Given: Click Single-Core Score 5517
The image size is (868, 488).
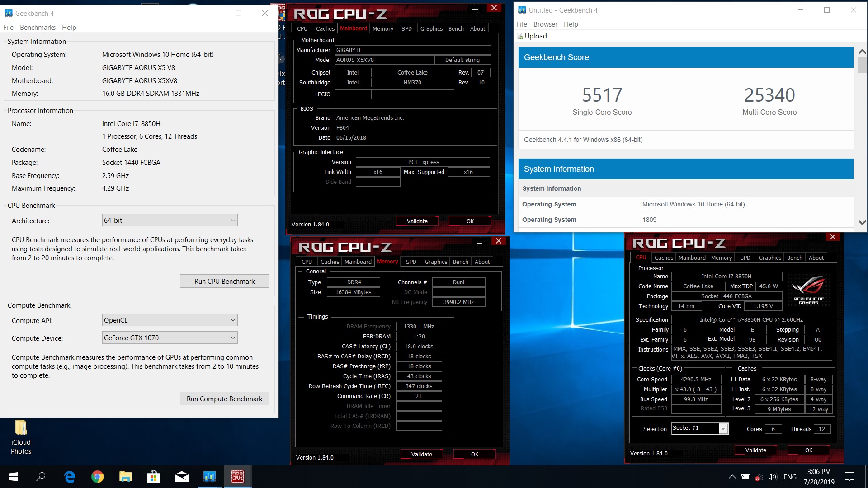Looking at the screenshot, I should tap(602, 95).
